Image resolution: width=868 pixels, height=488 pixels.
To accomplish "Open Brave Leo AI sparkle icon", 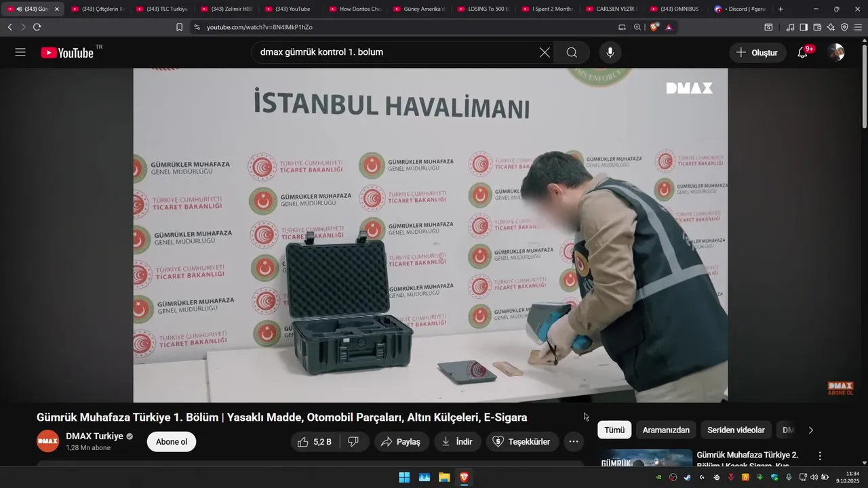I will tap(831, 27).
